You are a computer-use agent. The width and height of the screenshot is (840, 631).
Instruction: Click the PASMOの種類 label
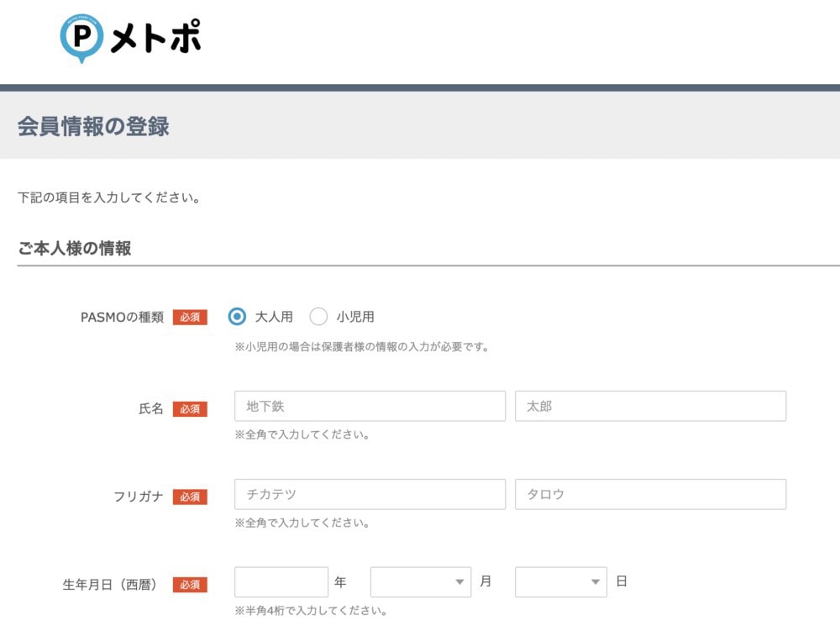tap(122, 317)
